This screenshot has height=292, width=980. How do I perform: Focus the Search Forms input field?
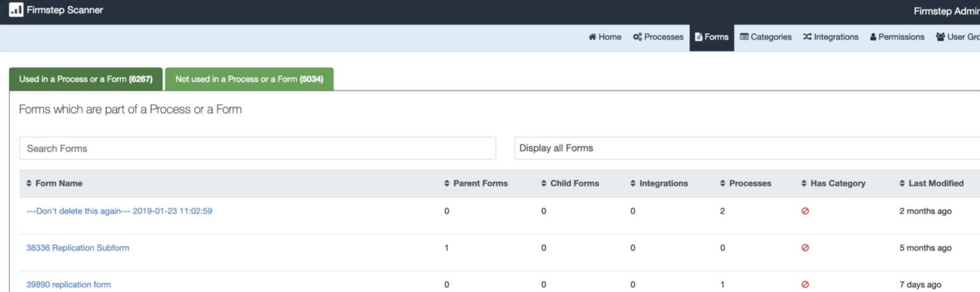[x=258, y=148]
